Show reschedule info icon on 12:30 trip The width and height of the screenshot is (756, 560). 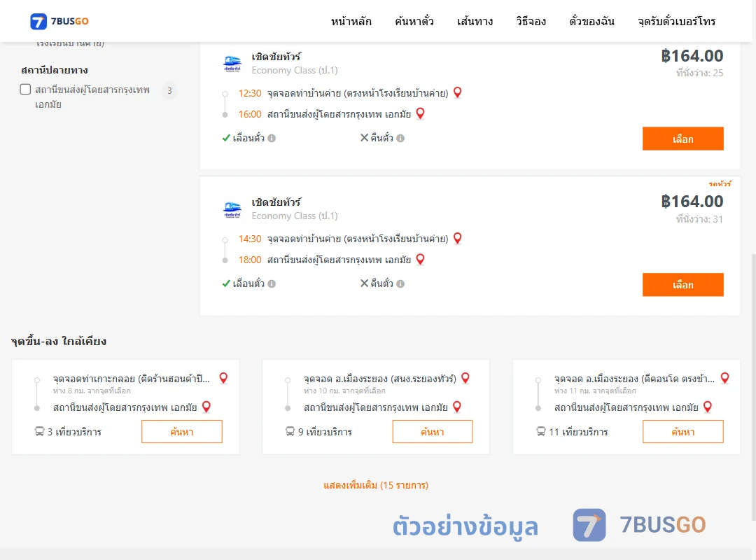pos(272,139)
